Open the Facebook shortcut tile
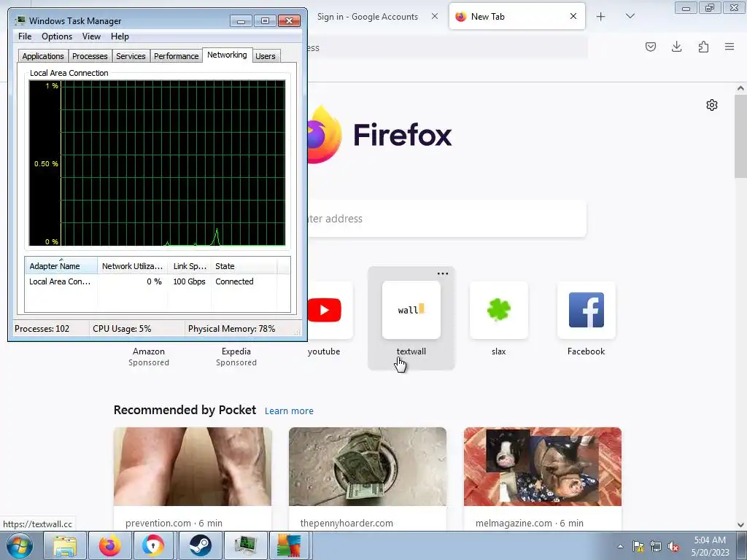 (x=586, y=310)
